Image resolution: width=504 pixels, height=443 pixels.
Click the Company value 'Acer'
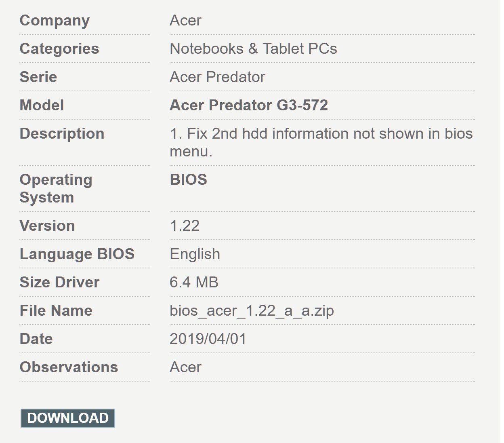click(x=185, y=20)
